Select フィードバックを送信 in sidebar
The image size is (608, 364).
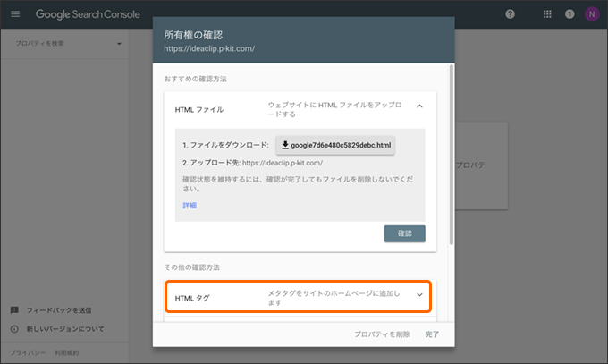(59, 310)
